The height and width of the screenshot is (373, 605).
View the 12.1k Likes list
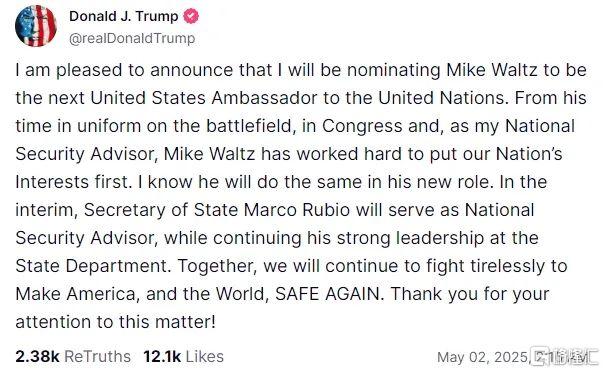click(x=183, y=356)
